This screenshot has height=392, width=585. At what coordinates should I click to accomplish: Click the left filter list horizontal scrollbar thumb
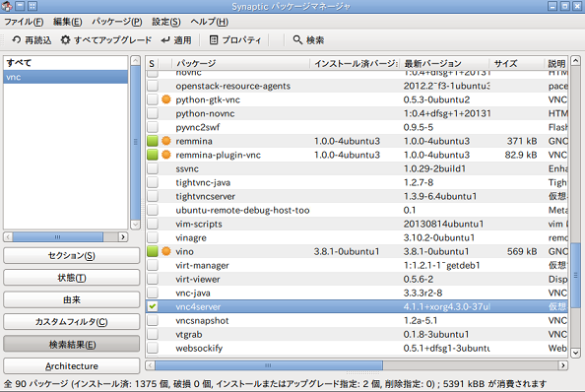pos(58,236)
